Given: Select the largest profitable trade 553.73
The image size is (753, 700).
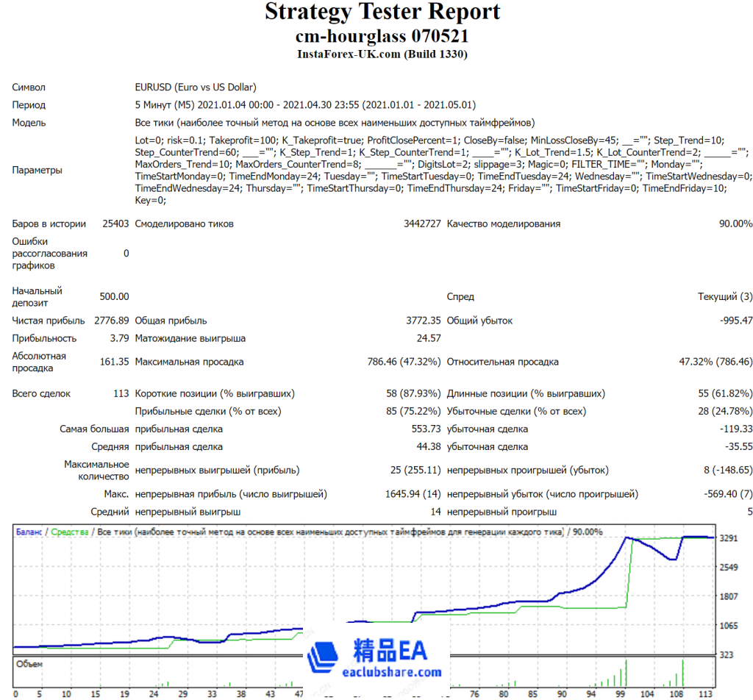Looking at the screenshot, I should pyautogui.click(x=426, y=429).
